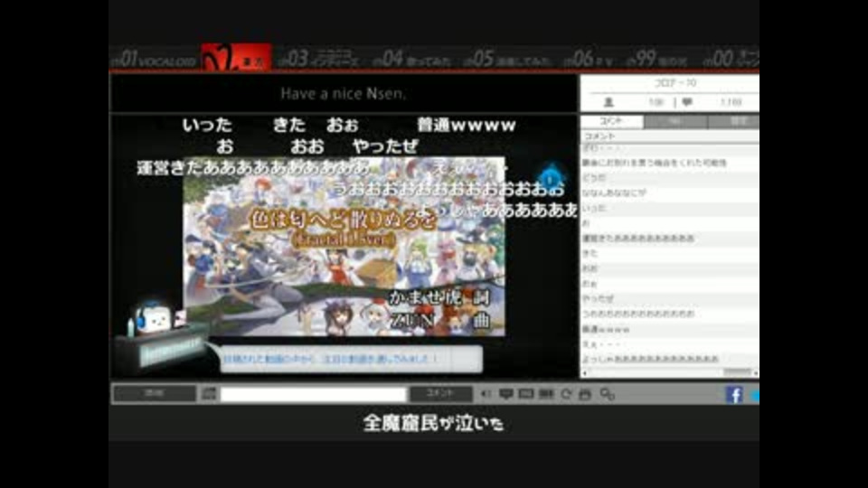
Task: Share via the Facebook icon
Action: (x=734, y=395)
